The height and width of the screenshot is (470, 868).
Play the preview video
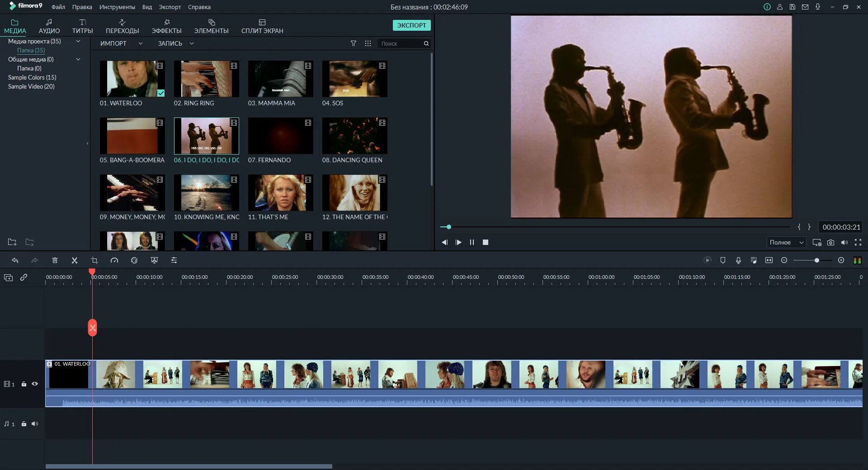tap(458, 243)
